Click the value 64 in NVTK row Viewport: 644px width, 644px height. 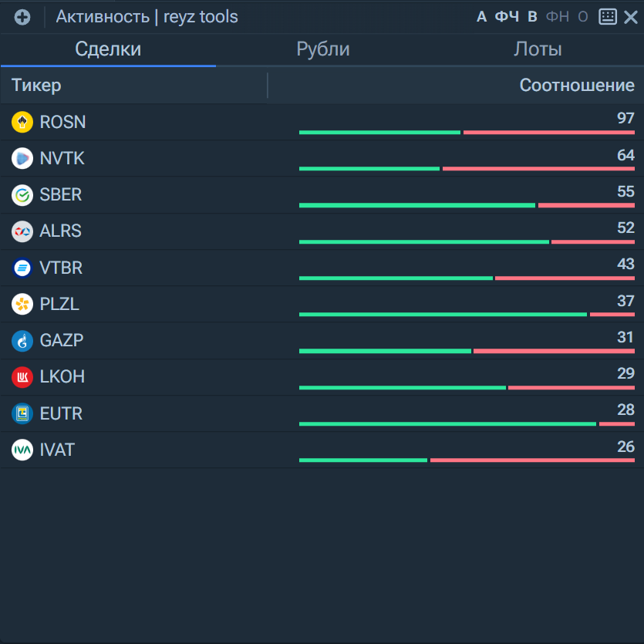pos(625,155)
